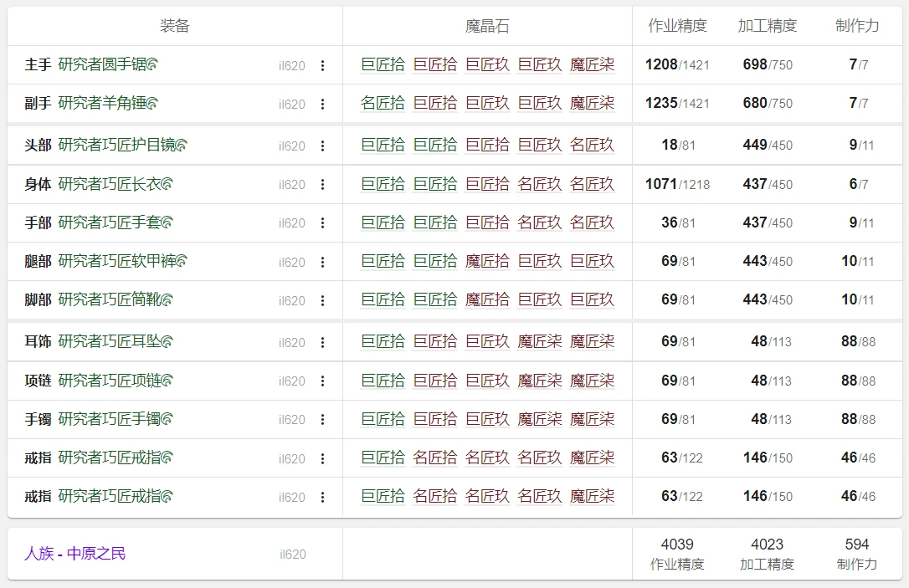This screenshot has height=588, width=909.
Task: Click the HQ icon after 研究者羊角锤
Action: click(x=152, y=104)
